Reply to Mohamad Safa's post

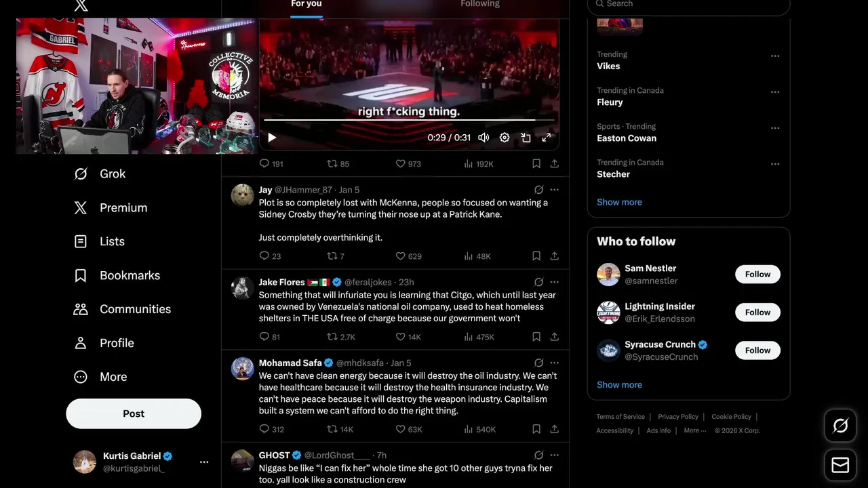point(264,429)
